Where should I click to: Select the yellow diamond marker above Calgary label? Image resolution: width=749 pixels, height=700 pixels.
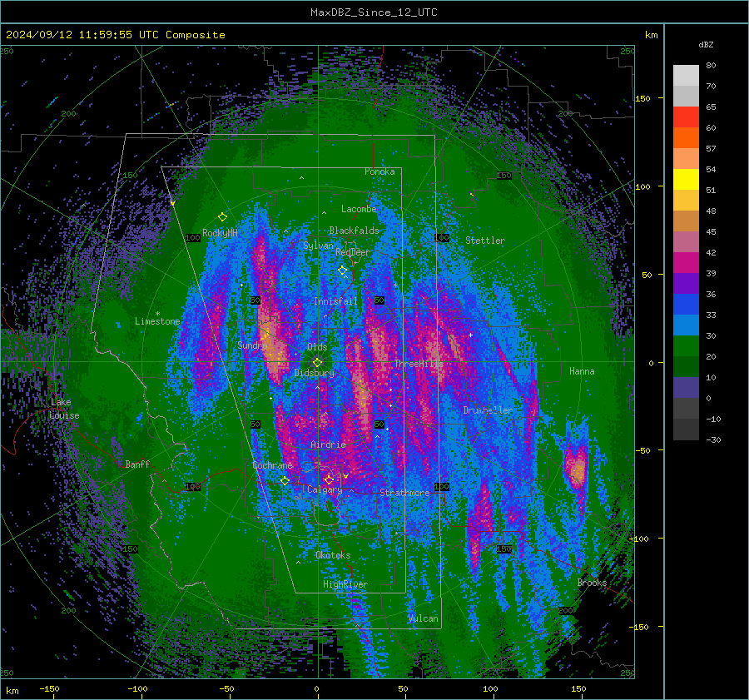coord(329,479)
